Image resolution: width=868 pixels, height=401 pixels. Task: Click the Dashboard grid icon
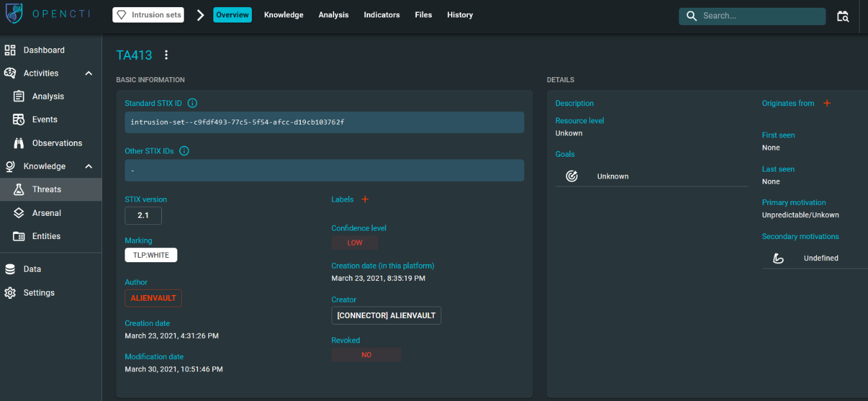click(x=10, y=50)
